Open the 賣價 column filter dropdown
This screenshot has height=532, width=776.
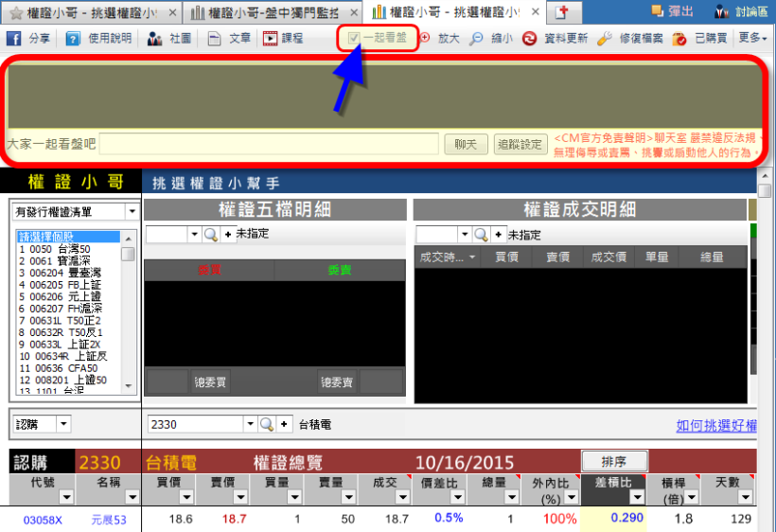click(240, 496)
